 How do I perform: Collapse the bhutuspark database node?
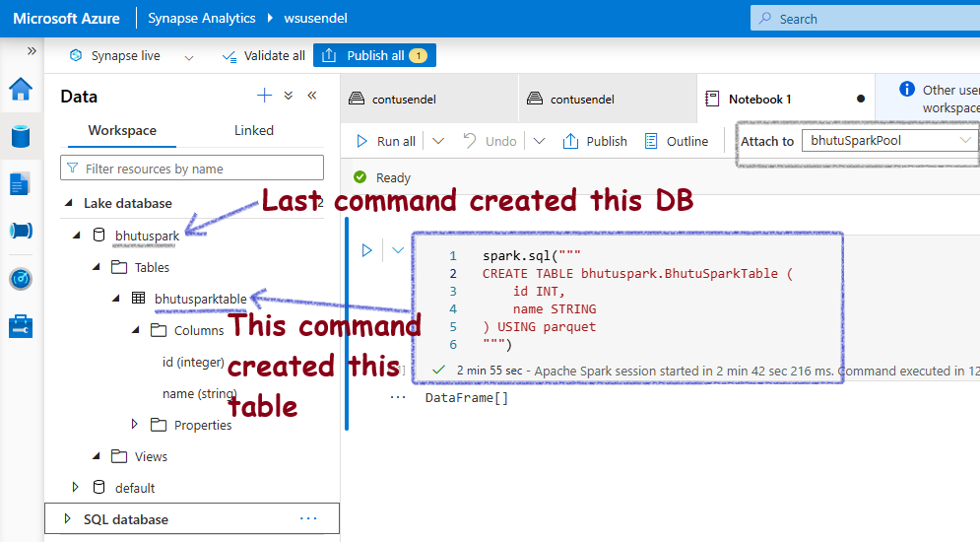coord(76,236)
